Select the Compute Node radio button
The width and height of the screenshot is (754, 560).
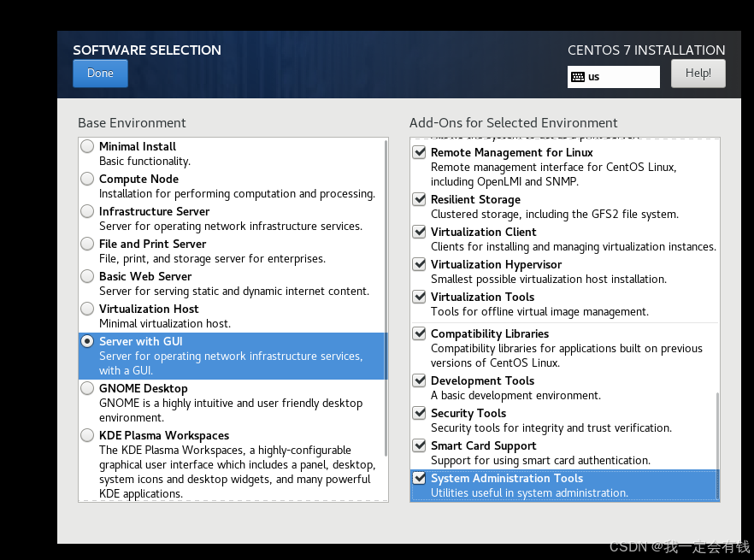coord(87,179)
